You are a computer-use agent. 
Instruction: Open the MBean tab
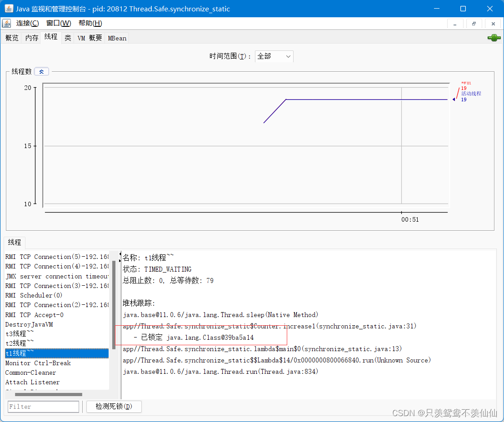point(117,38)
